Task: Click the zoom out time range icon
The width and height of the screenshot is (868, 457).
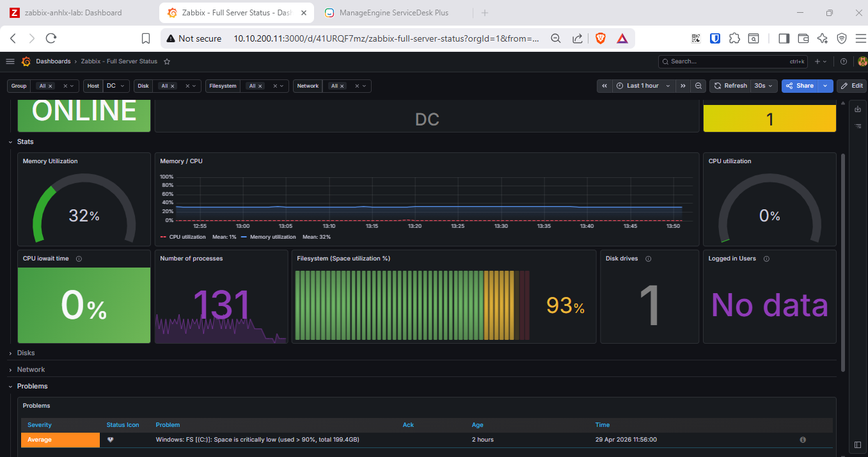Action: (x=699, y=86)
